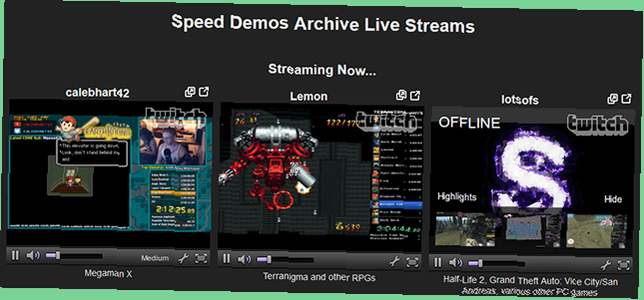Open the last lotsofs highlight thumbnail
Image resolution: width=644 pixels, height=300 pixels.
click(x=597, y=232)
